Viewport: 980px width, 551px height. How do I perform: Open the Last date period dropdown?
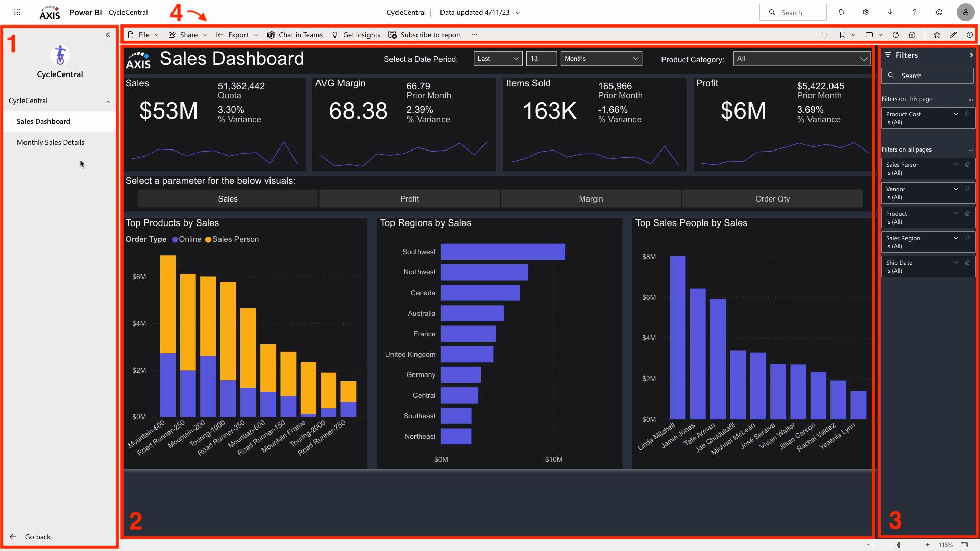tap(498, 59)
